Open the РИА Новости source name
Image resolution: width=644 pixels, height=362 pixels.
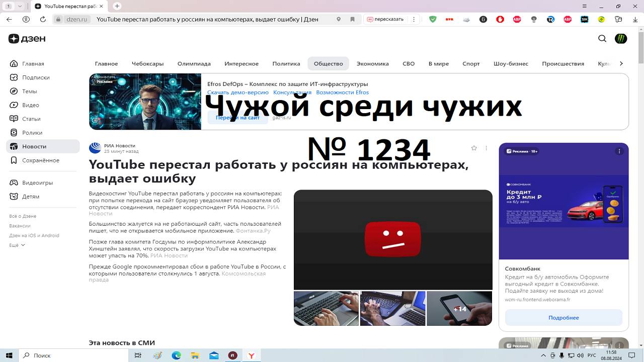click(x=120, y=145)
